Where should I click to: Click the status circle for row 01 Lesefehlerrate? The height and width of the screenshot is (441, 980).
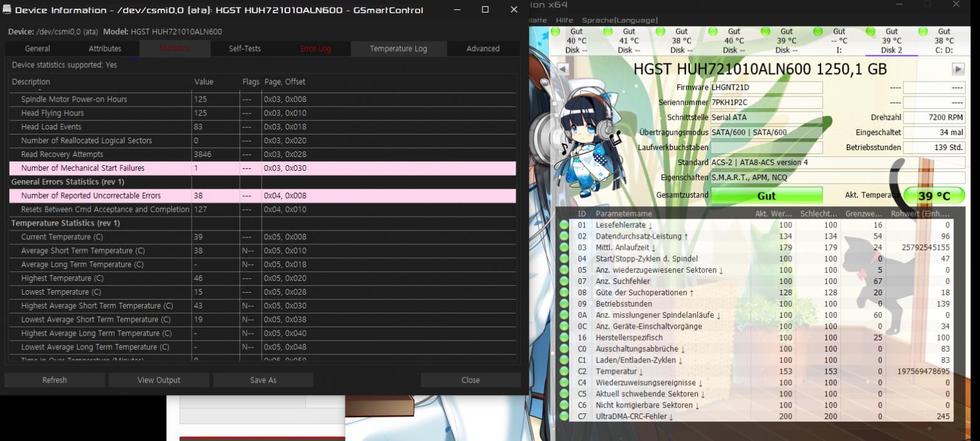(x=563, y=225)
